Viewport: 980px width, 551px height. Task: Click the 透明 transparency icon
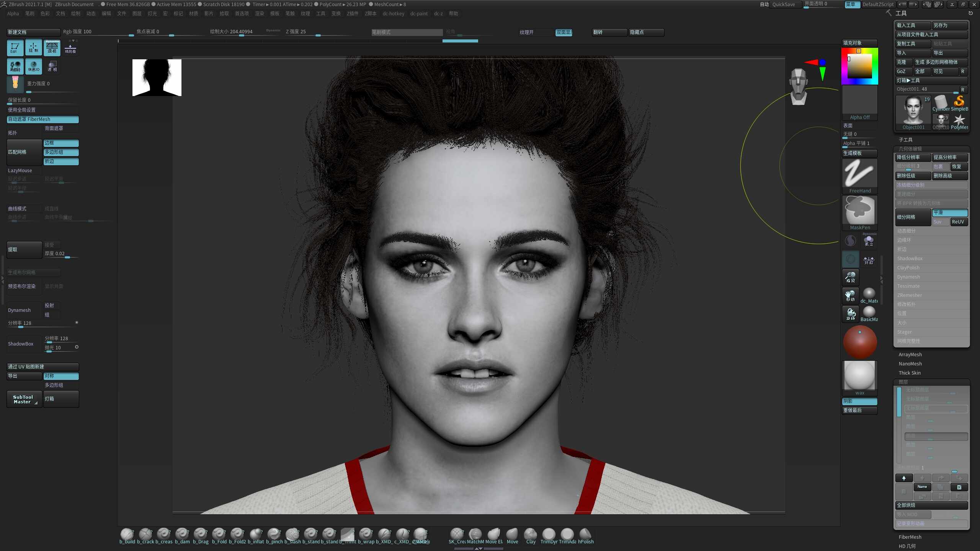52,66
